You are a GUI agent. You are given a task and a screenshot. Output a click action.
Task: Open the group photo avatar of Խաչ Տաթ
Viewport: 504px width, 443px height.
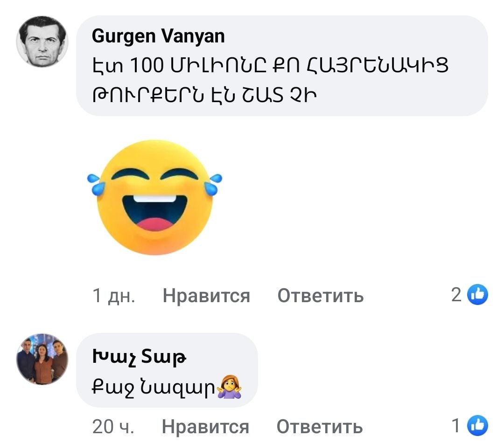click(42, 359)
